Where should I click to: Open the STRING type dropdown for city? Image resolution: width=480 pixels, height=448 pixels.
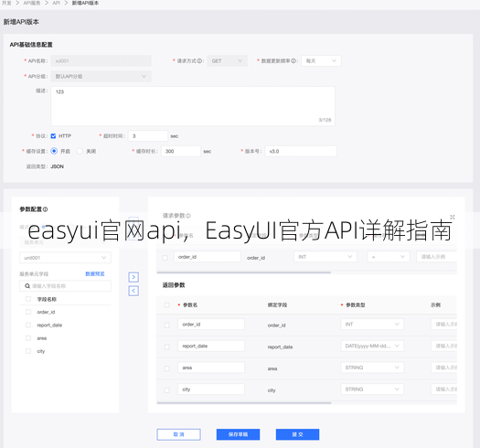tap(372, 389)
